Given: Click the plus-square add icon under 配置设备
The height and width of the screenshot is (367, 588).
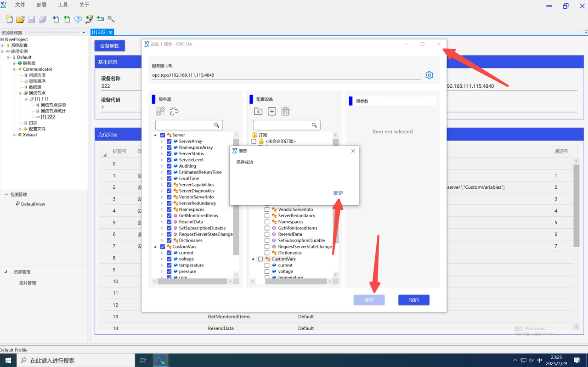Looking at the screenshot, I should tap(272, 111).
